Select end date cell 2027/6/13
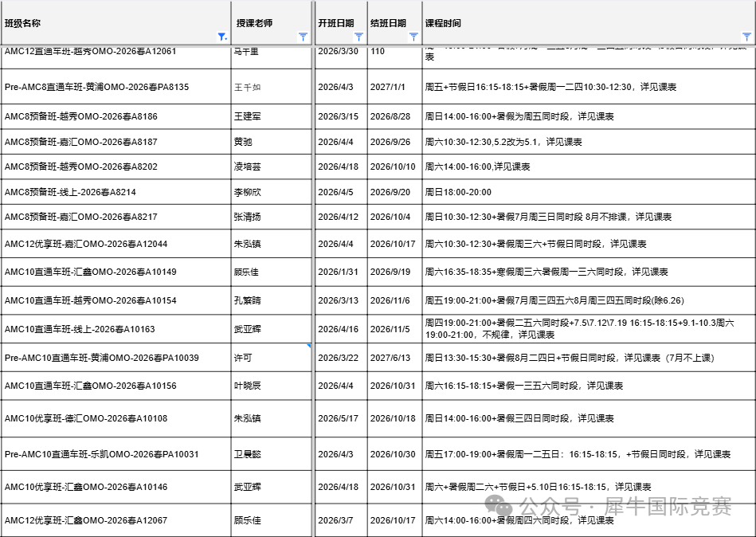 click(394, 358)
